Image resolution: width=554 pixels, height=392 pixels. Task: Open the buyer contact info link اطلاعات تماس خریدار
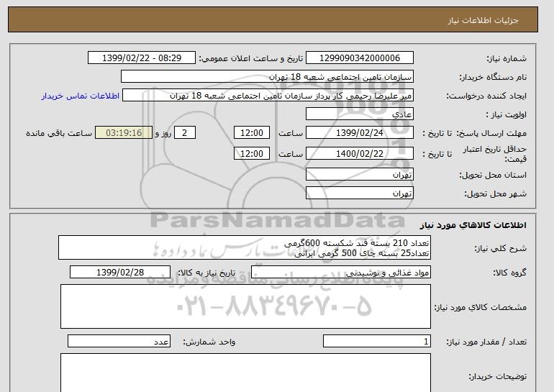[x=80, y=96]
